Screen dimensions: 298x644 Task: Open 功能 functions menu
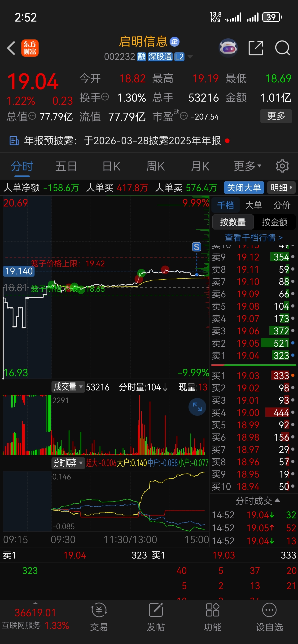pos(213,617)
